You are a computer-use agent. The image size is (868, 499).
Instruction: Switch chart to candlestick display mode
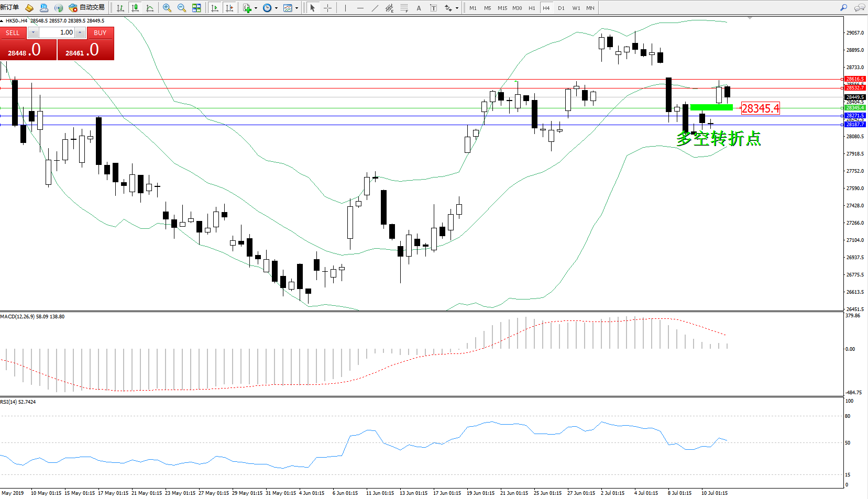click(x=135, y=8)
